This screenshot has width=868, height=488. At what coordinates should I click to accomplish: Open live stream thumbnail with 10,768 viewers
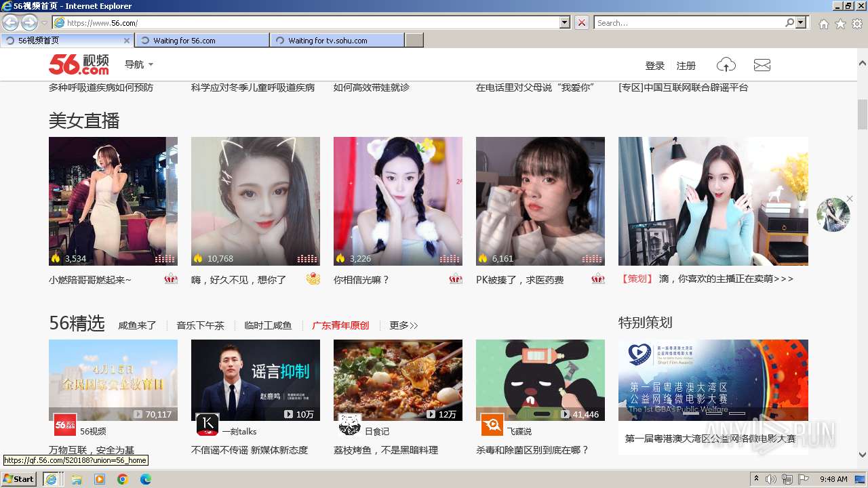(256, 201)
